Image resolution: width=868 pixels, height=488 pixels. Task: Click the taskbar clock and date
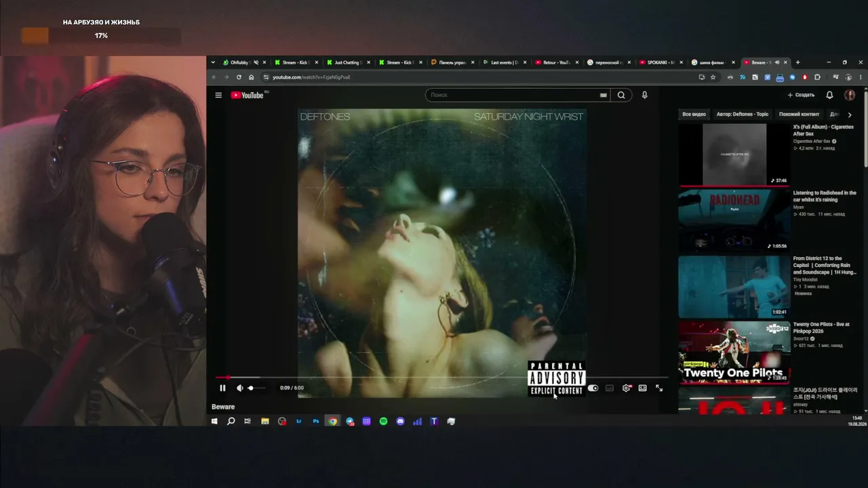(x=857, y=421)
